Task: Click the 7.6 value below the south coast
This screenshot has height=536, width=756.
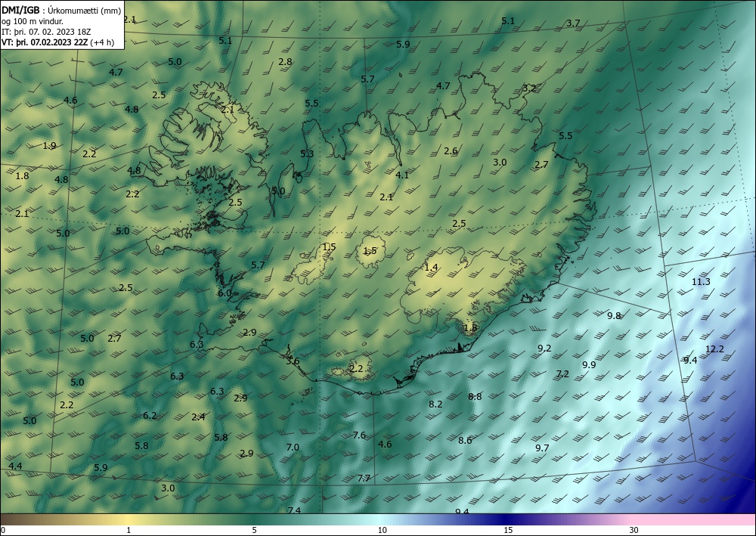Action: [358, 435]
